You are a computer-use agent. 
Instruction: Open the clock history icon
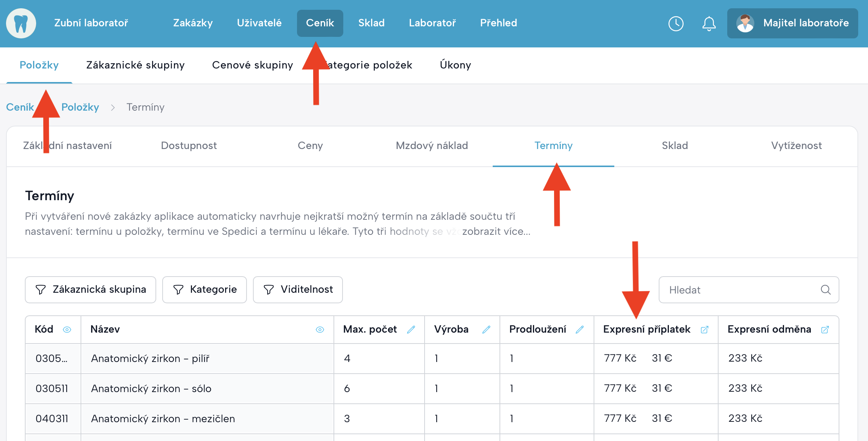(676, 23)
